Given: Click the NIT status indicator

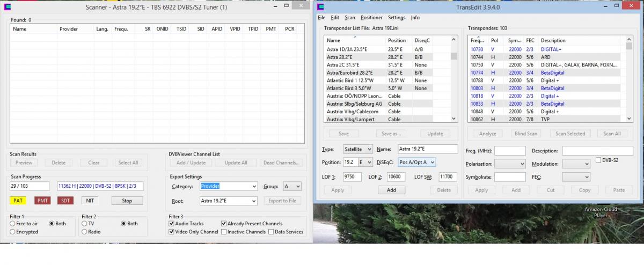Looking at the screenshot, I should pos(90,201).
